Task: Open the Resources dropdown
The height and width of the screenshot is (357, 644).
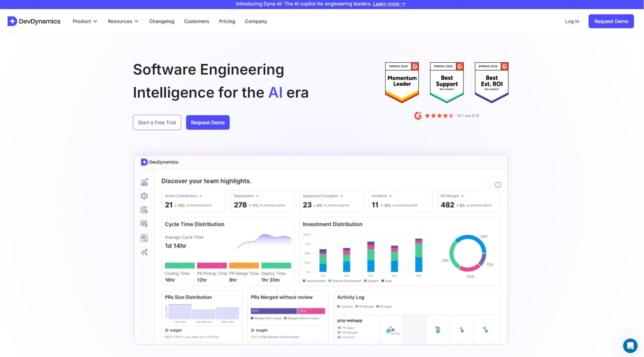Action: coord(123,21)
